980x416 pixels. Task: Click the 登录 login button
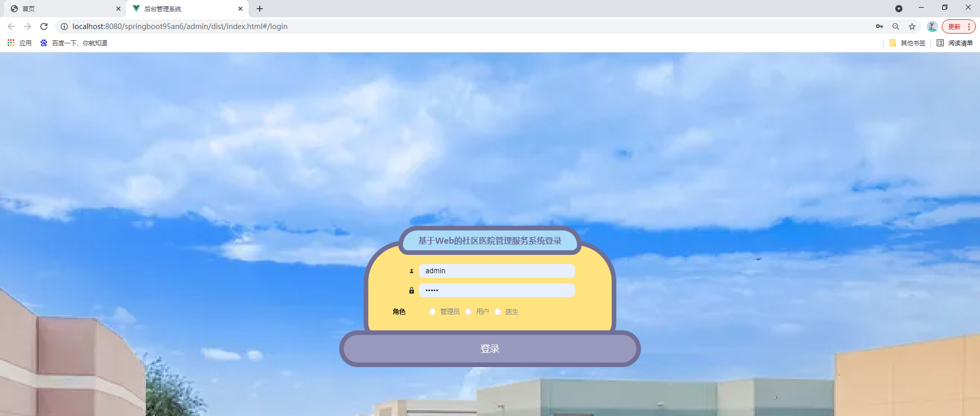click(x=490, y=349)
